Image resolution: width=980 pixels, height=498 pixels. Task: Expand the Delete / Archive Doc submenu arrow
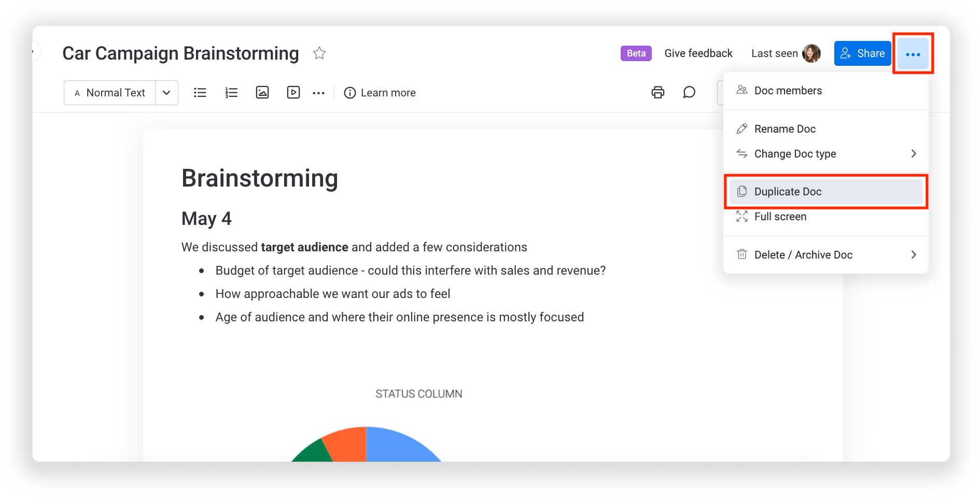914,254
